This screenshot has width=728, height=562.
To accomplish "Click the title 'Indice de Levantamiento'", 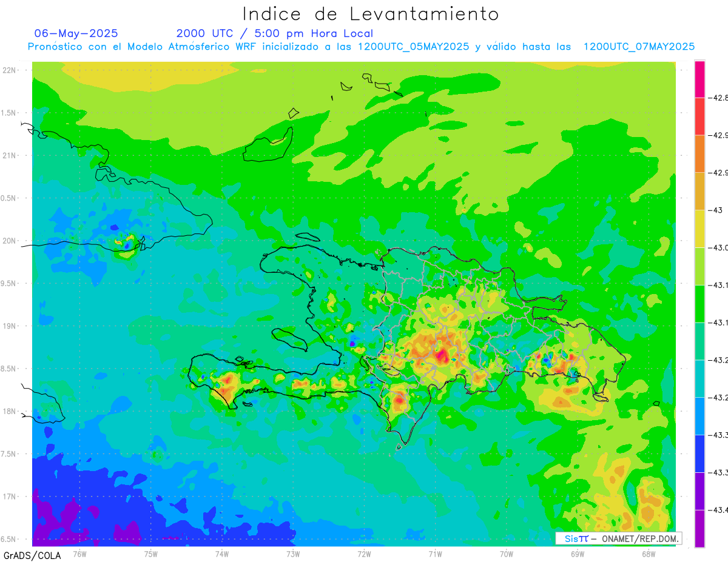I will pyautogui.click(x=371, y=14).
